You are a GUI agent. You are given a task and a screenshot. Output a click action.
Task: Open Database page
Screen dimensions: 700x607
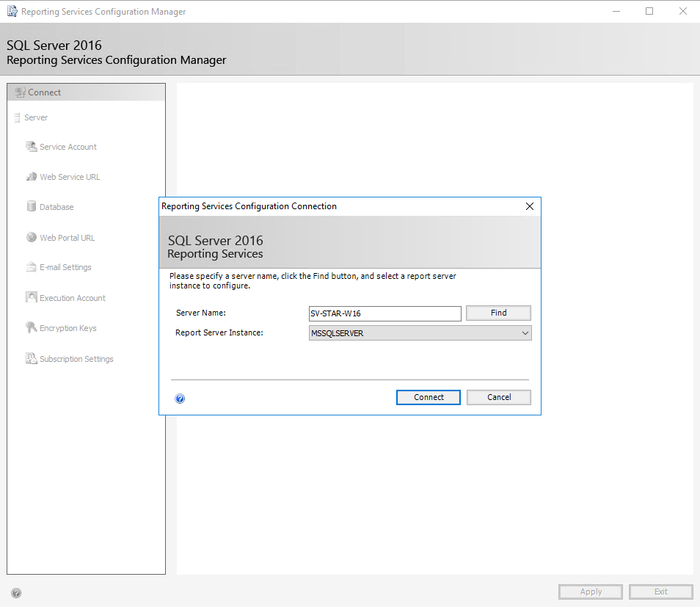(56, 207)
